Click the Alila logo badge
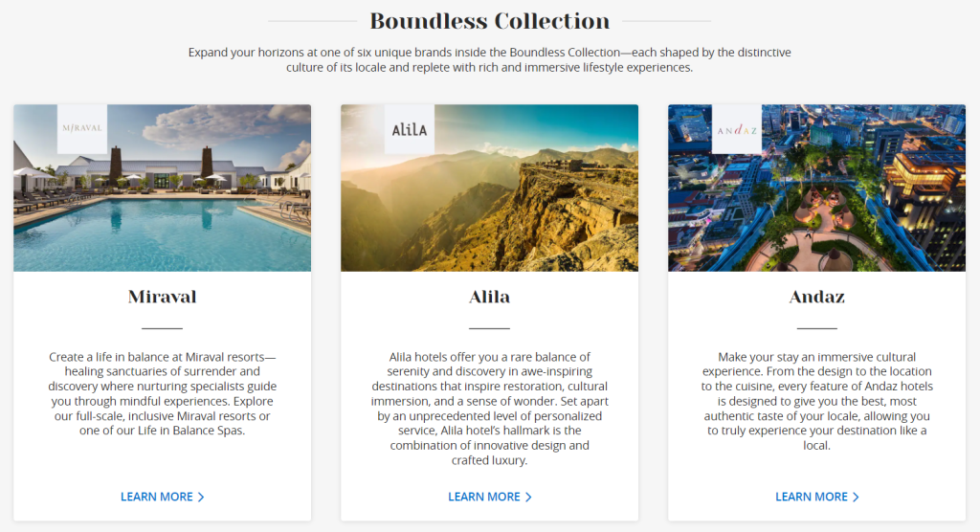Screen dimensions: 980x532 pyautogui.click(x=409, y=129)
